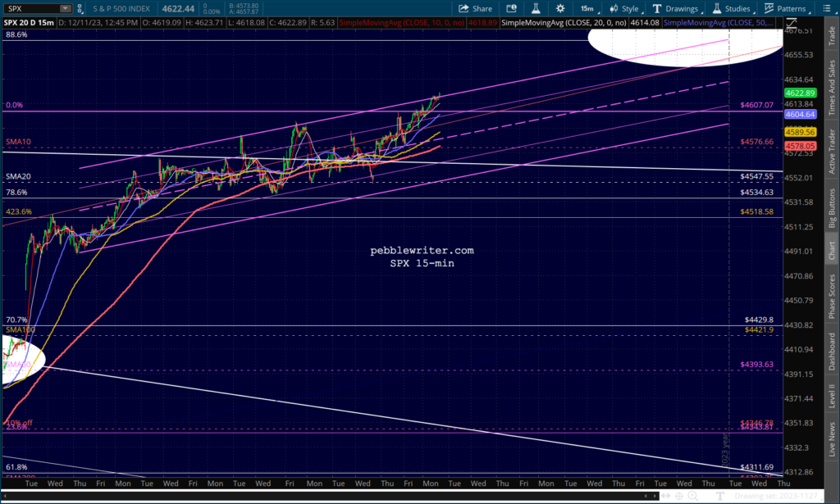Click the red 4578.05 price bubble
This screenshot has width=840, height=504.
tap(801, 146)
